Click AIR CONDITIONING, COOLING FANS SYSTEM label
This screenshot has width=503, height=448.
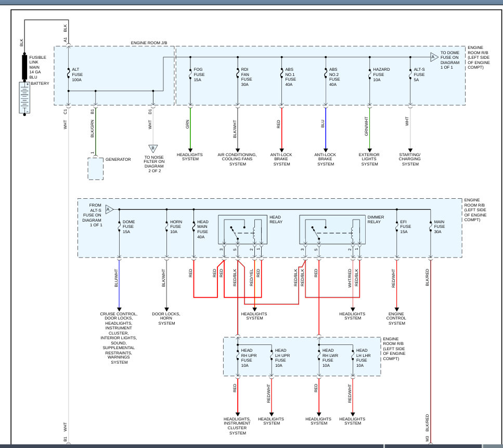pyautogui.click(x=237, y=159)
